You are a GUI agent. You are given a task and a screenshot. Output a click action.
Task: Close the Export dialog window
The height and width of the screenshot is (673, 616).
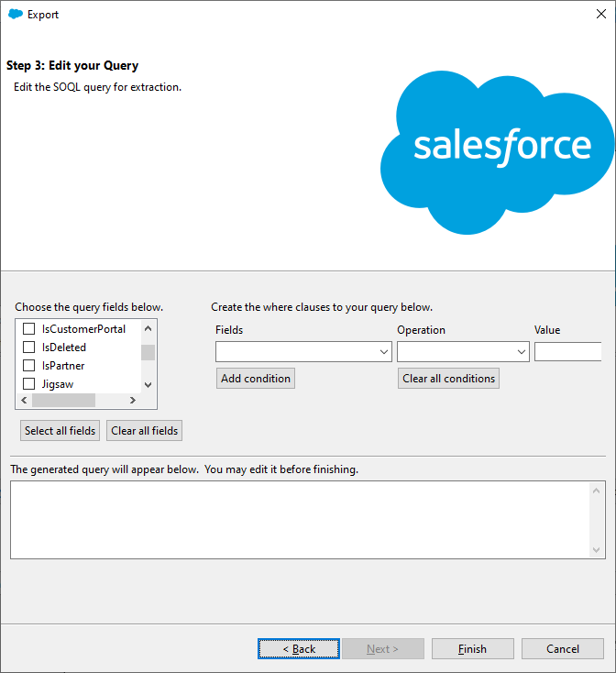(x=601, y=14)
